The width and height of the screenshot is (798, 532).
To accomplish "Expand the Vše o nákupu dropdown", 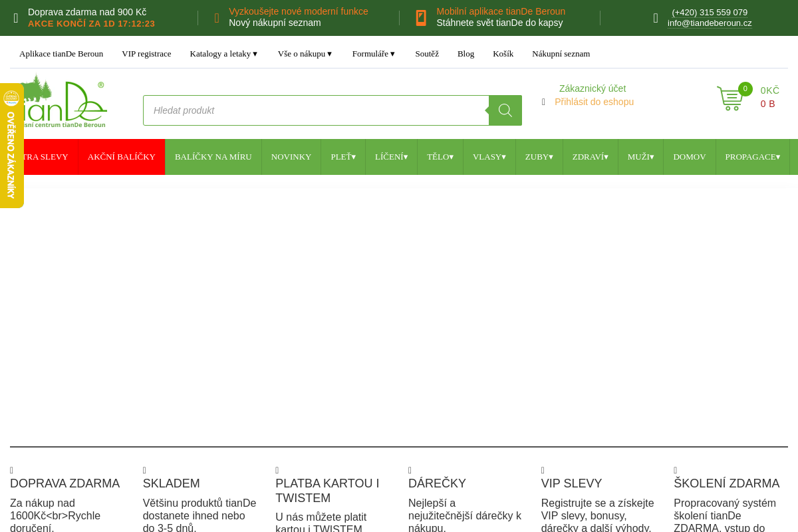I will [x=305, y=54].
